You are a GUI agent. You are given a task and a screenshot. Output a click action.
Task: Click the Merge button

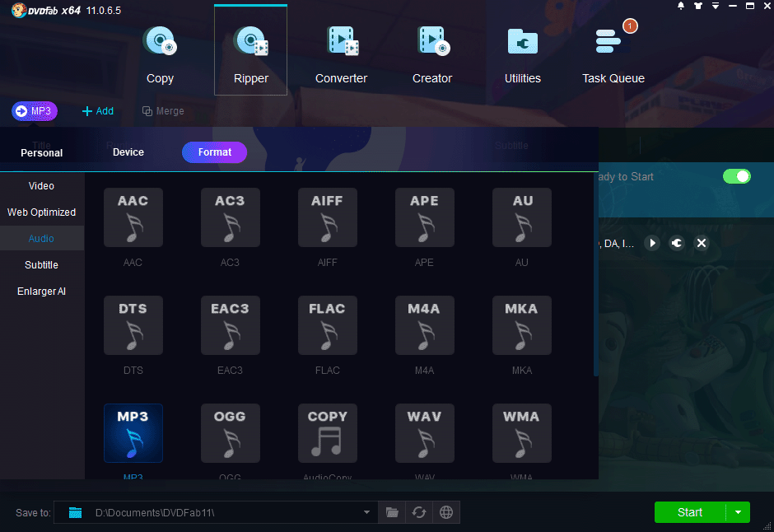[163, 111]
